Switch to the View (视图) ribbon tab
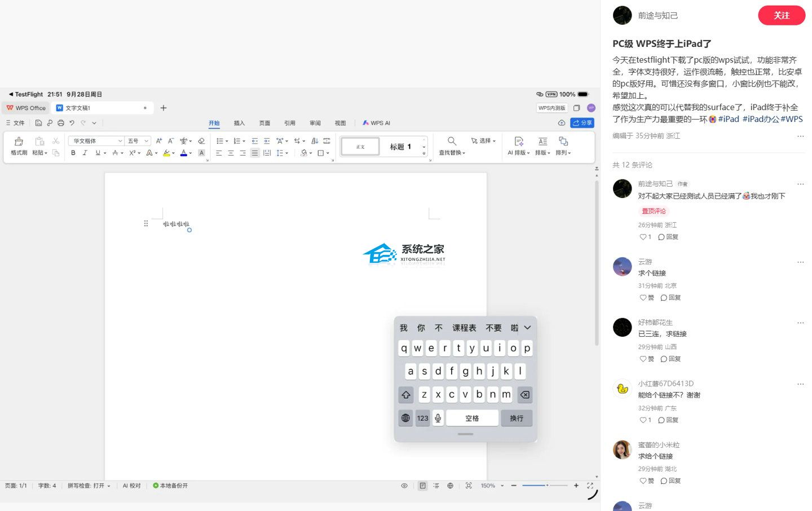The width and height of the screenshot is (812, 511). [x=341, y=123]
